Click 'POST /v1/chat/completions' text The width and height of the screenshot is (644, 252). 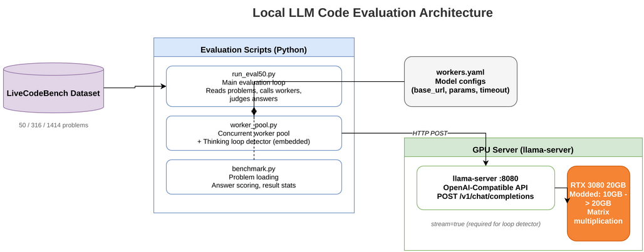[486, 196]
